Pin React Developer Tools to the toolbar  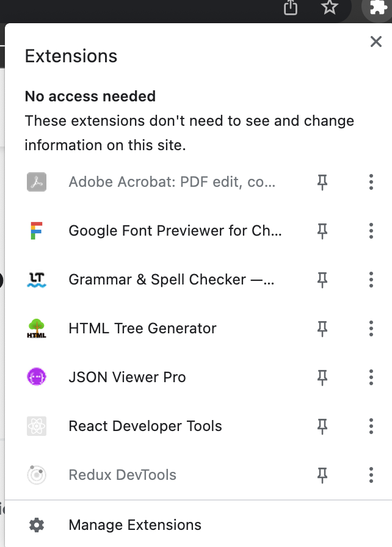tap(322, 426)
